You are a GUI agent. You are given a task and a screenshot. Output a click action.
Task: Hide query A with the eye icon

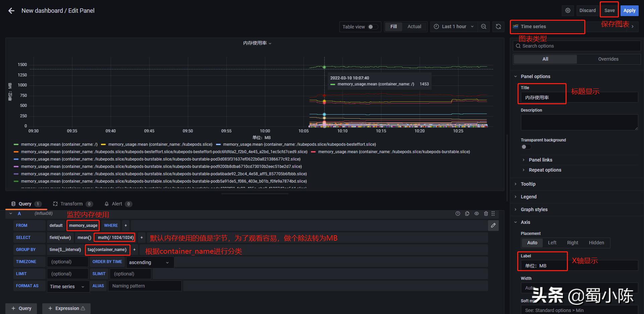pos(477,213)
